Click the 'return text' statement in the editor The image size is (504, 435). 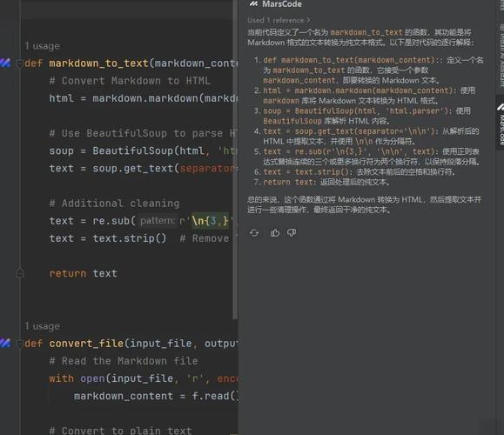(84, 273)
